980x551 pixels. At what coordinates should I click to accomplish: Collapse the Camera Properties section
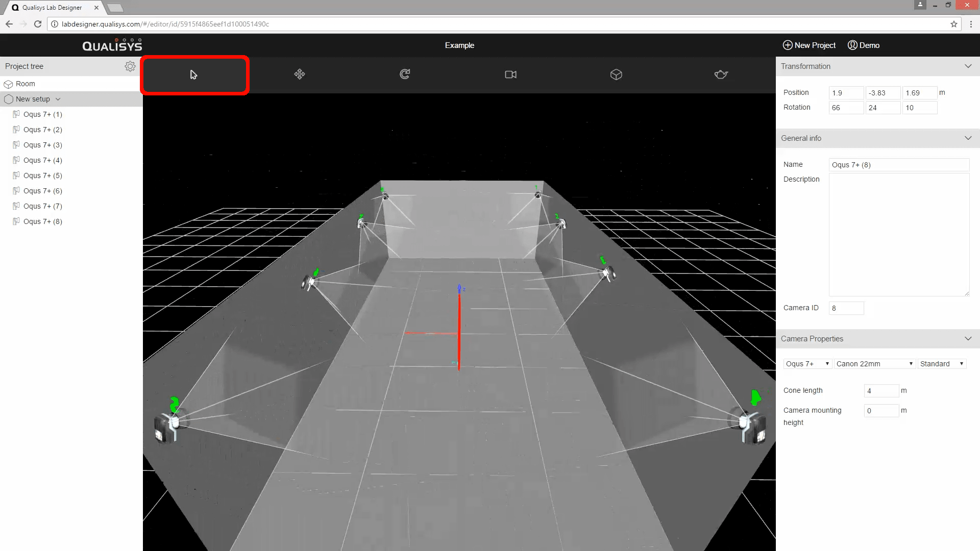pyautogui.click(x=968, y=339)
